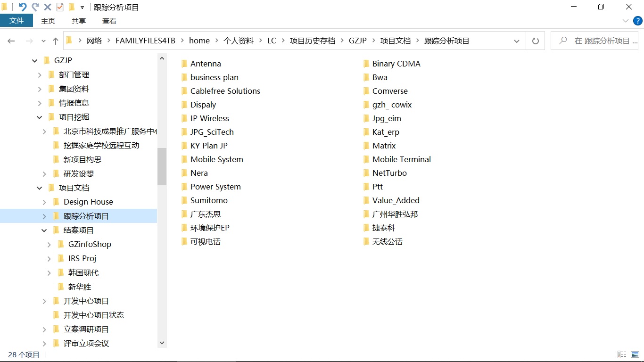
Task: Click the Power System folder icon
Action: pyautogui.click(x=184, y=187)
